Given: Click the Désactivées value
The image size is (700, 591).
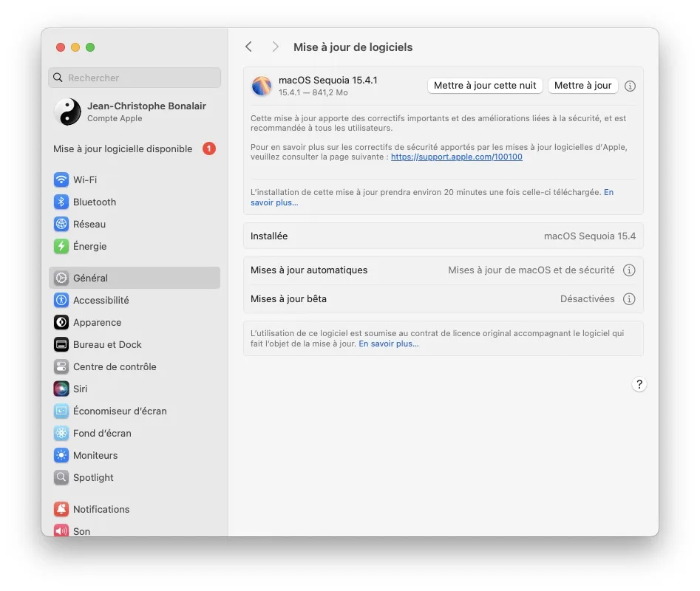Looking at the screenshot, I should pos(587,299).
